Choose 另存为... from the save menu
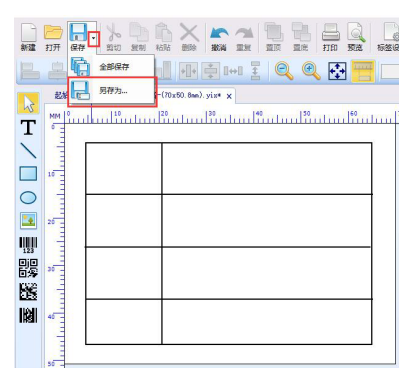The height and width of the screenshot is (382, 420). (x=112, y=91)
